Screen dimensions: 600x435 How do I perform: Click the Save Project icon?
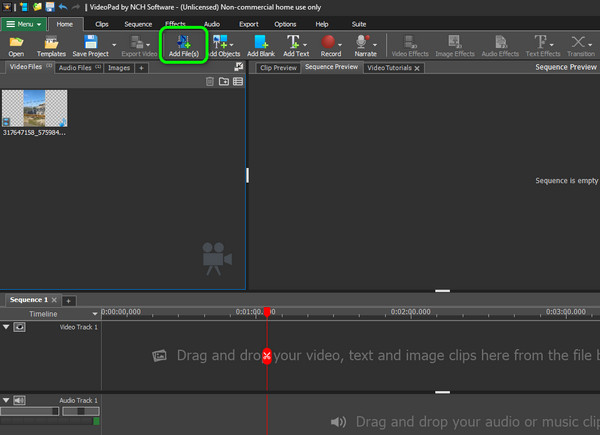click(x=91, y=42)
